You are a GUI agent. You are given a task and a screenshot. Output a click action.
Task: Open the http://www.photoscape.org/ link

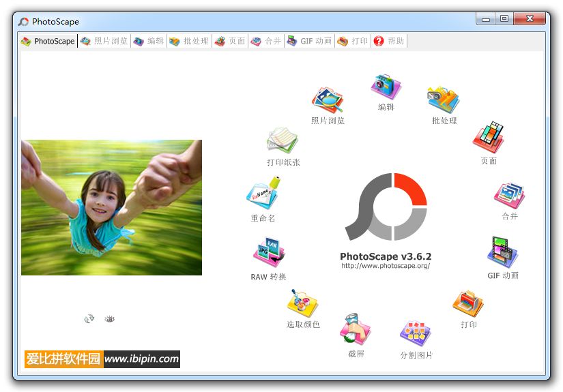[386, 266]
